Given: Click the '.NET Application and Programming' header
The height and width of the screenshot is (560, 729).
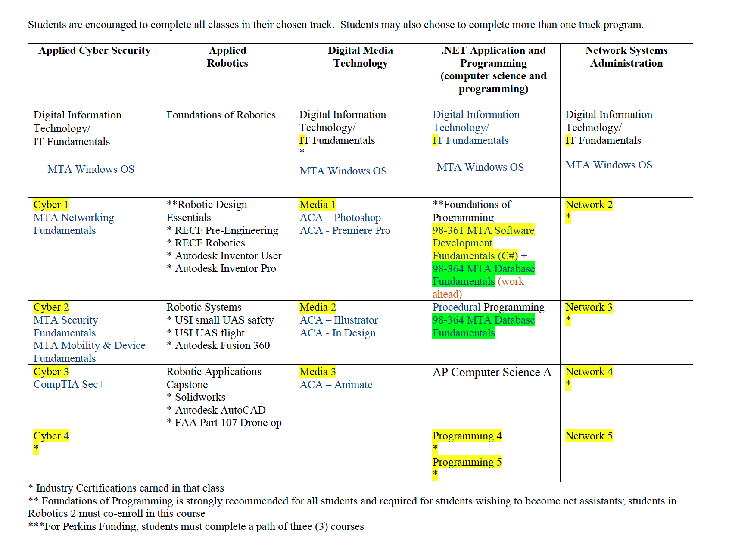Looking at the screenshot, I should coord(493,57).
